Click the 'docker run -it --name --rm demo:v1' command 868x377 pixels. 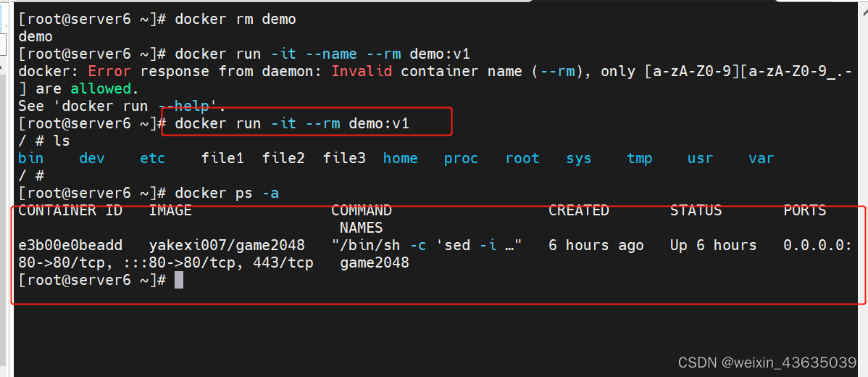click(x=322, y=54)
